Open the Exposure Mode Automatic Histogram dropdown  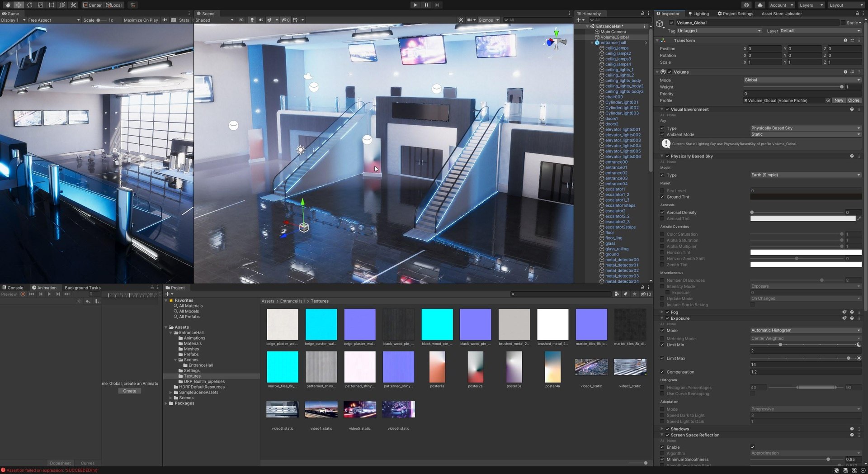(x=806, y=330)
